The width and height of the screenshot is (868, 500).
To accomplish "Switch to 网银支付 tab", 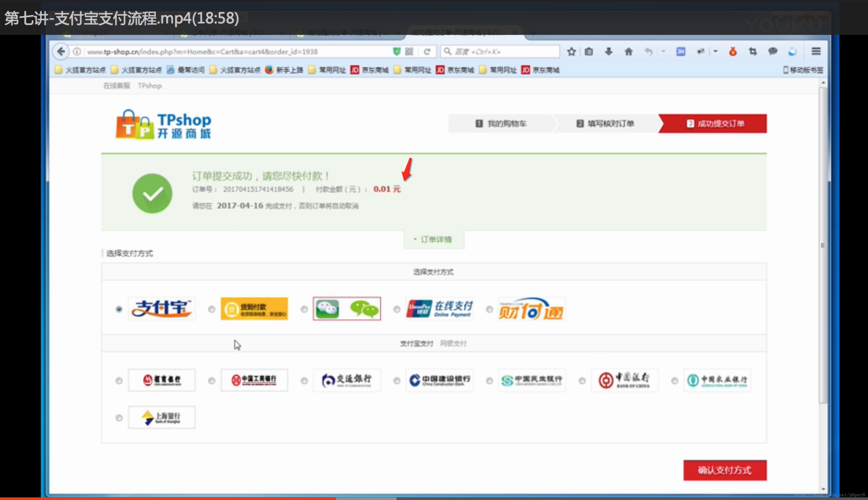I will pos(453,343).
